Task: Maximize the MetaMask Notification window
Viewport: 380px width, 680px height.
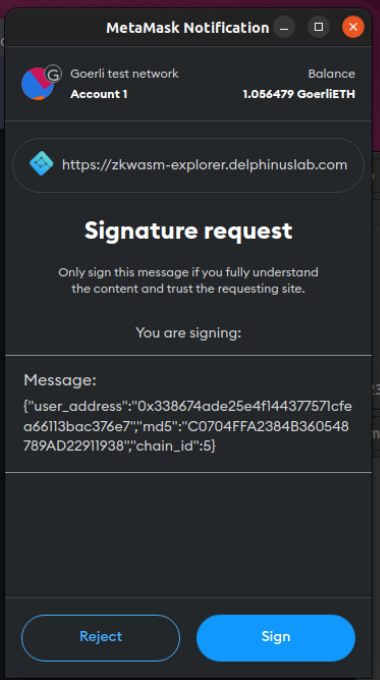Action: (319, 27)
